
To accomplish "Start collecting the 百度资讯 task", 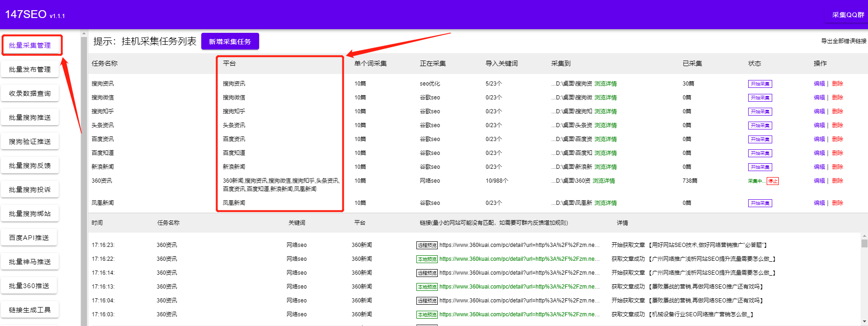I will pyautogui.click(x=760, y=140).
